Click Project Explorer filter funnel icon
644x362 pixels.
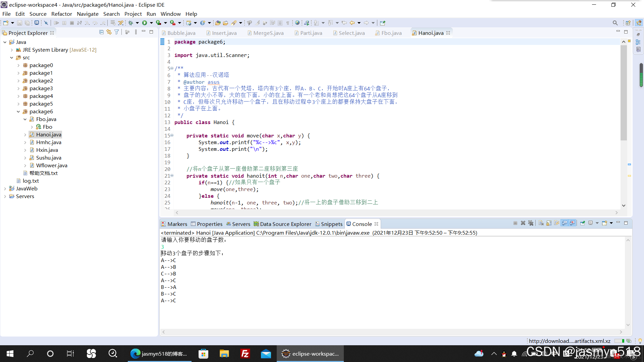coord(116,32)
